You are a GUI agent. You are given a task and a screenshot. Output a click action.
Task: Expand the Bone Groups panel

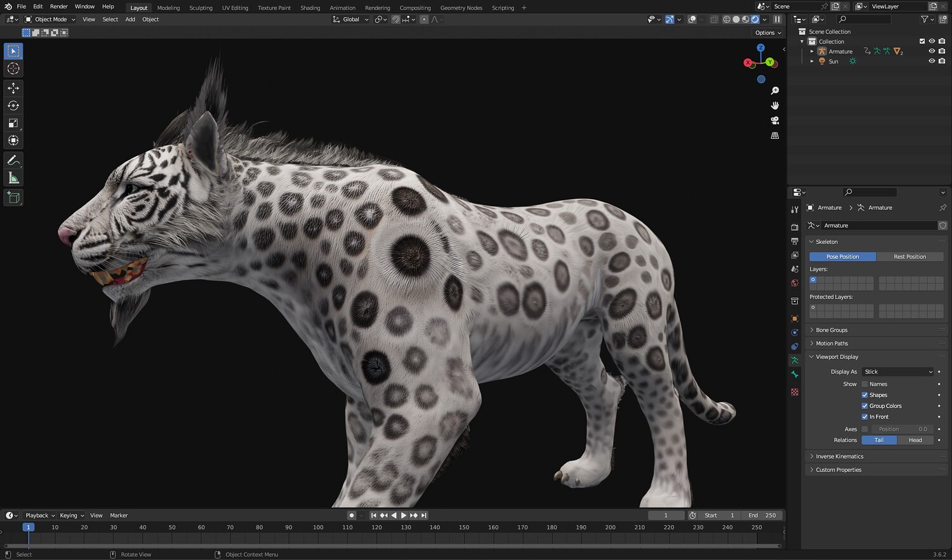(x=876, y=330)
